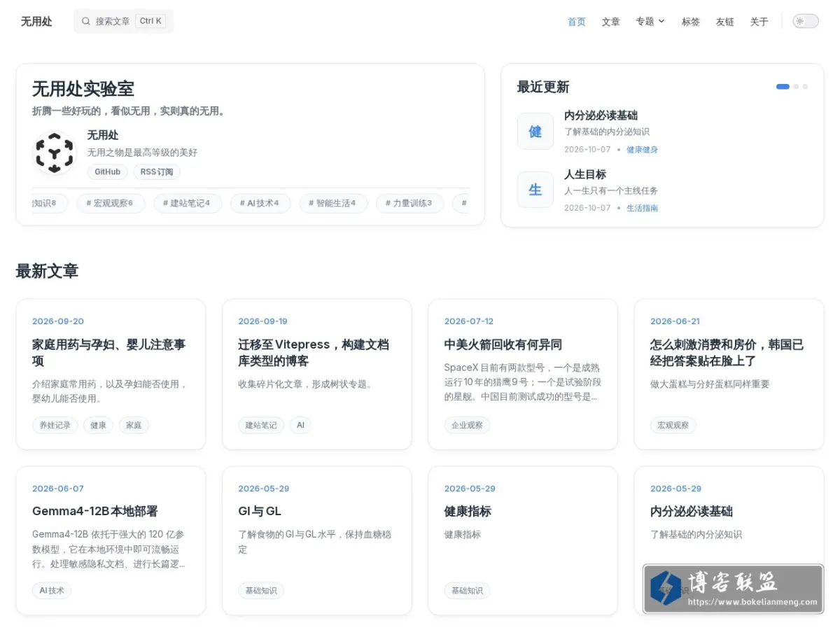Click the 养娃记录 tag
Image resolution: width=840 pixels, height=630 pixels.
click(x=55, y=425)
